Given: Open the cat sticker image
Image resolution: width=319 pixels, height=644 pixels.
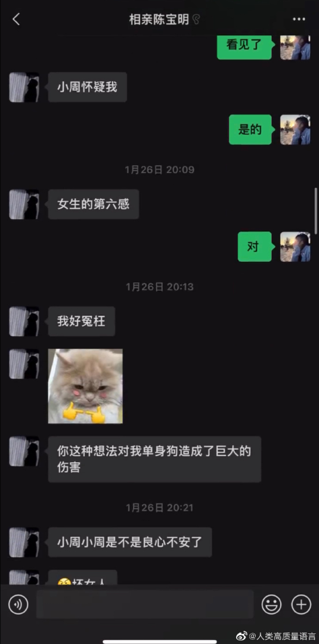Looking at the screenshot, I should (x=85, y=386).
